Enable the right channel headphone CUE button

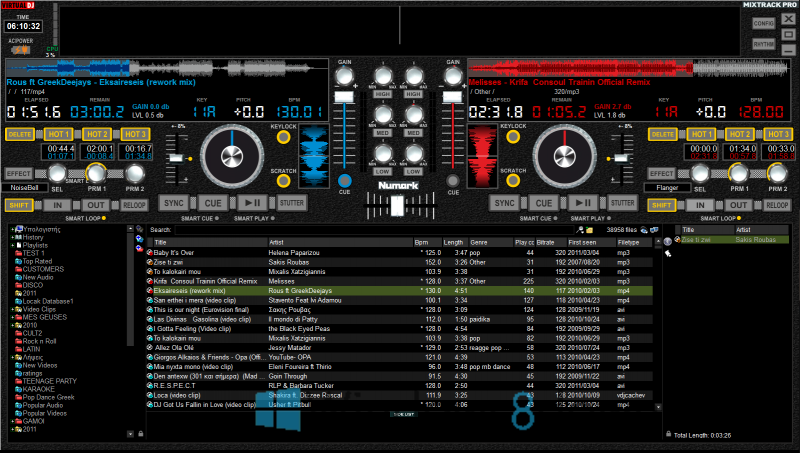coord(453,181)
